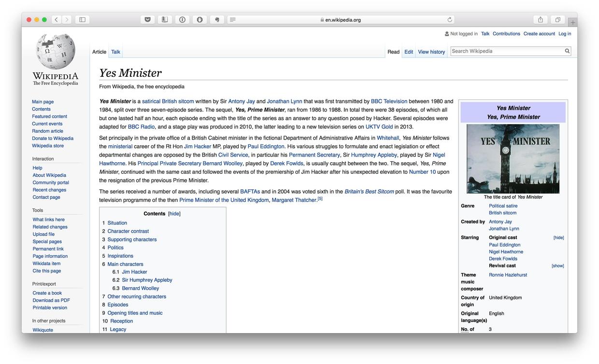Viewport: 599px width, 364px height.
Task: Click the Reader view icon in address bar
Action: tap(233, 20)
